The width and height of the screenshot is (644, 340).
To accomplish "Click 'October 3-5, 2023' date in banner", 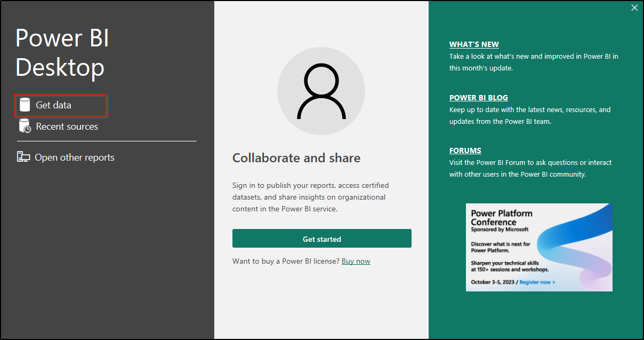I will click(x=493, y=282).
